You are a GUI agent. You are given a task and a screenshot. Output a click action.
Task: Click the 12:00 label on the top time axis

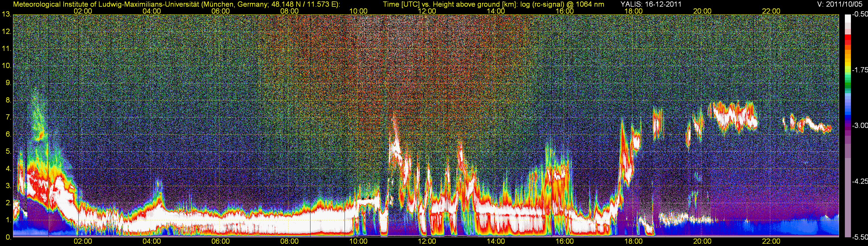point(427,11)
